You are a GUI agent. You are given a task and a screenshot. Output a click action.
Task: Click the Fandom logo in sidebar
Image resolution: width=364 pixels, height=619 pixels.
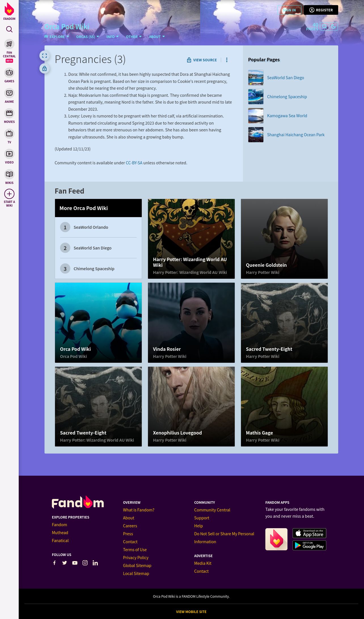pos(9,11)
